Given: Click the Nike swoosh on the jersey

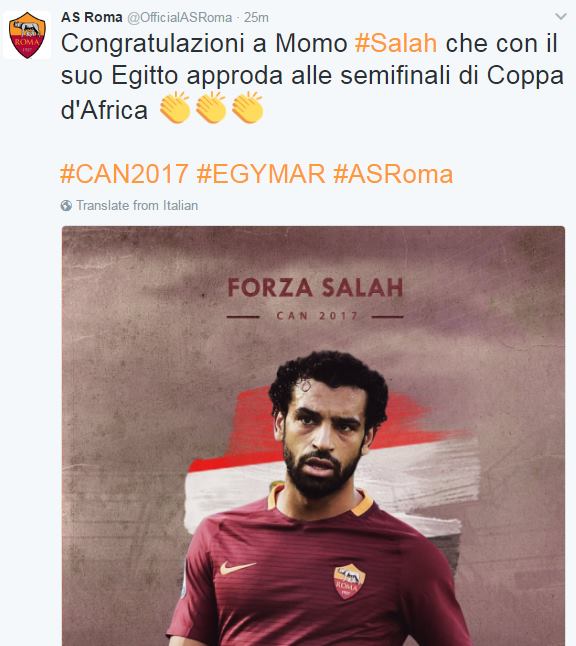Looking at the screenshot, I should pyautogui.click(x=237, y=568).
